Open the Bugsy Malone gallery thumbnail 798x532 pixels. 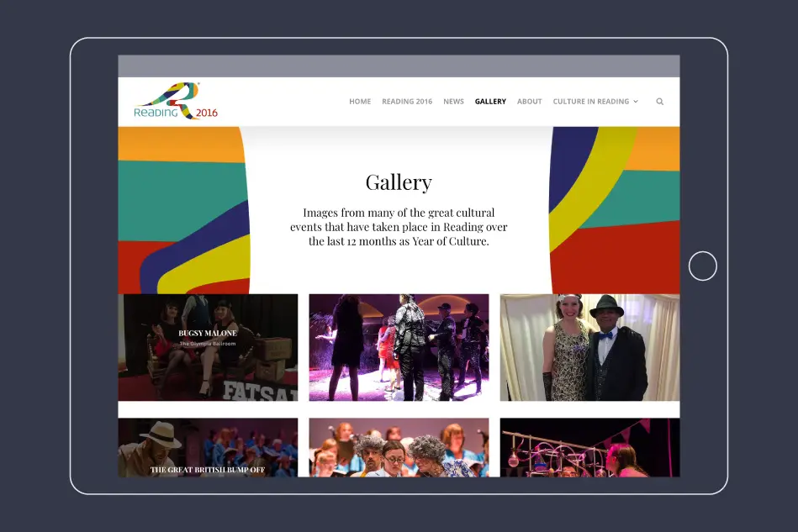[209, 347]
